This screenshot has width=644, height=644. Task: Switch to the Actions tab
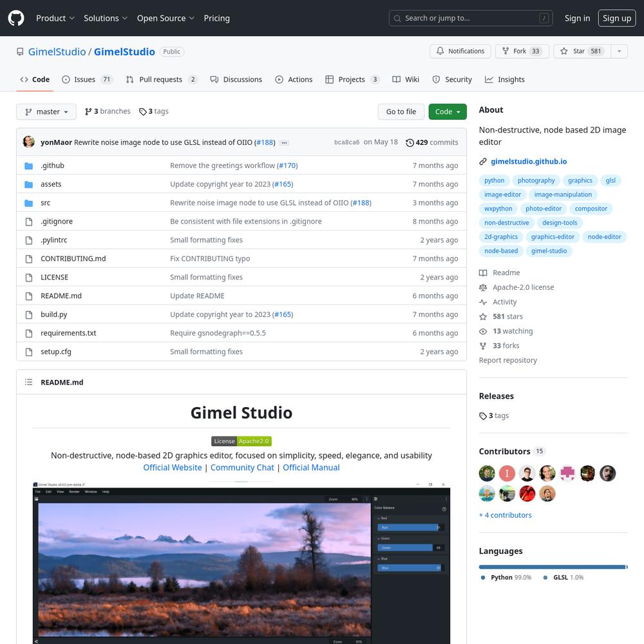click(294, 79)
